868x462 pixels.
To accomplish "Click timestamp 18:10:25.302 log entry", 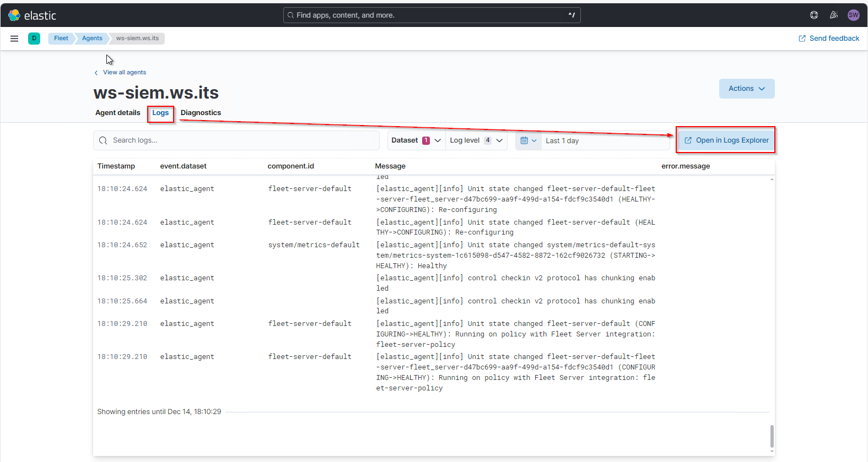I will tap(122, 278).
